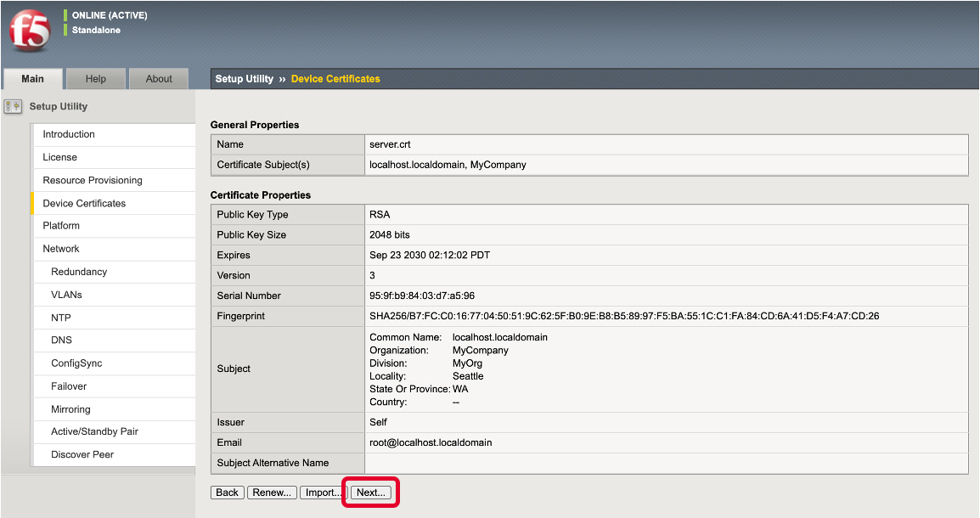Viewport: 980px width, 518px height.
Task: Click the email root@localhost.localdomain
Action: [x=431, y=442]
